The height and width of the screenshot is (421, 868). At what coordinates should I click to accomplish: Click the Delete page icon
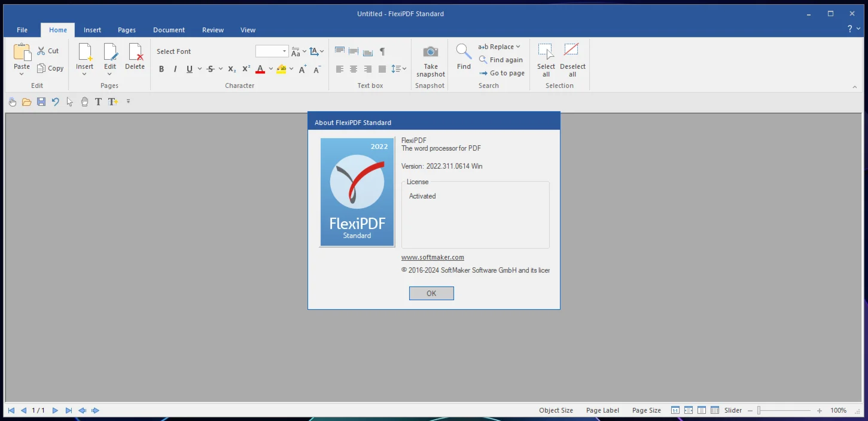pyautogui.click(x=135, y=52)
